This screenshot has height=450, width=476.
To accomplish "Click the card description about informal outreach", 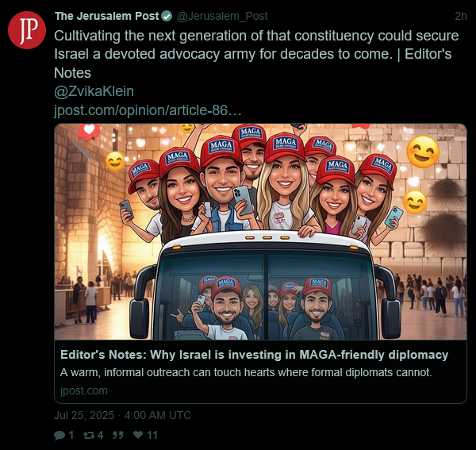I will [x=246, y=372].
